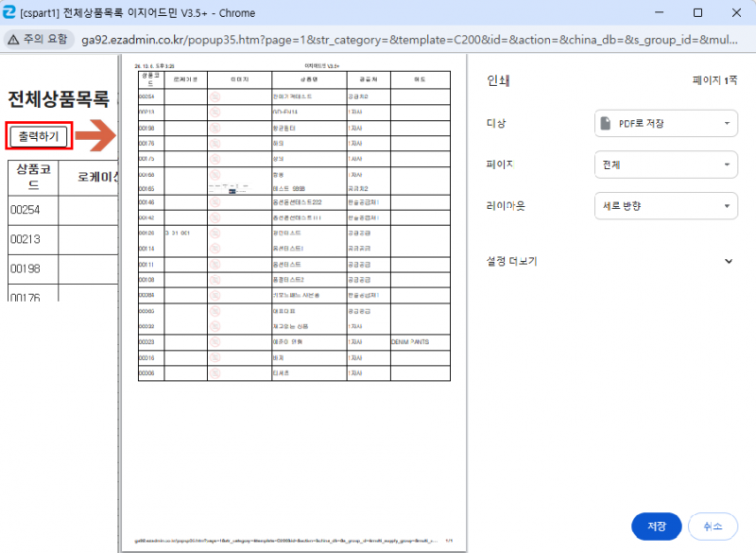Save the PDF with 저장 button
Viewport: 756px width, 553px height.
pos(656,526)
